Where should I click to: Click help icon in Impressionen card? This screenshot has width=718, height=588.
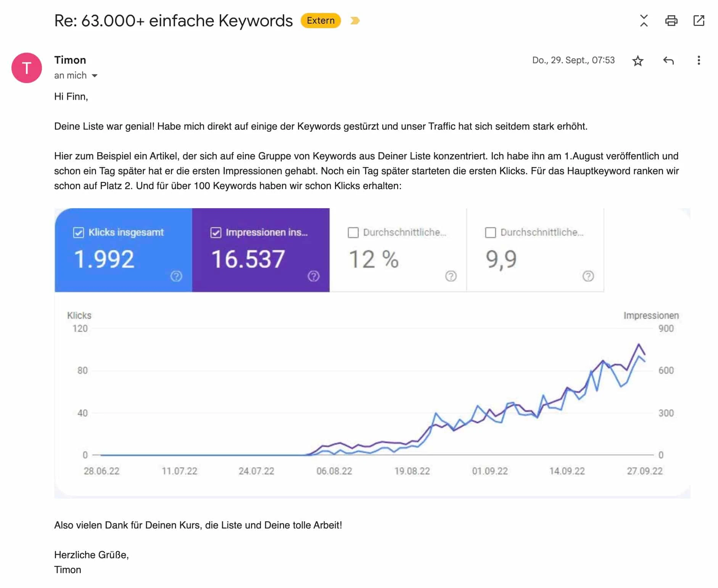[314, 276]
